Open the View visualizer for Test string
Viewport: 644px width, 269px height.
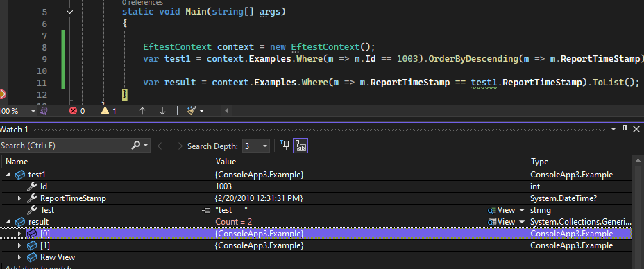pyautogui.click(x=502, y=210)
